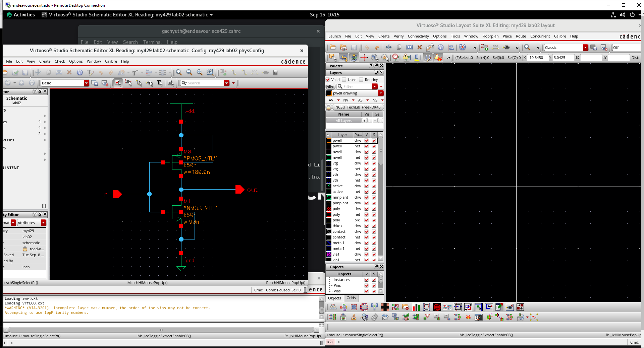Open the AV dropdown arrow in Layers
The width and height of the screenshot is (644, 348).
coord(338,100)
